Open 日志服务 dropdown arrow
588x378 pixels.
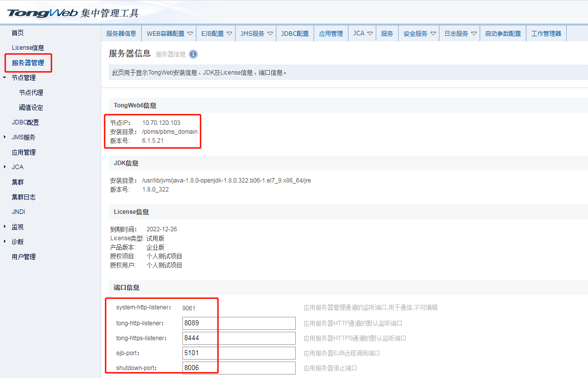474,34
